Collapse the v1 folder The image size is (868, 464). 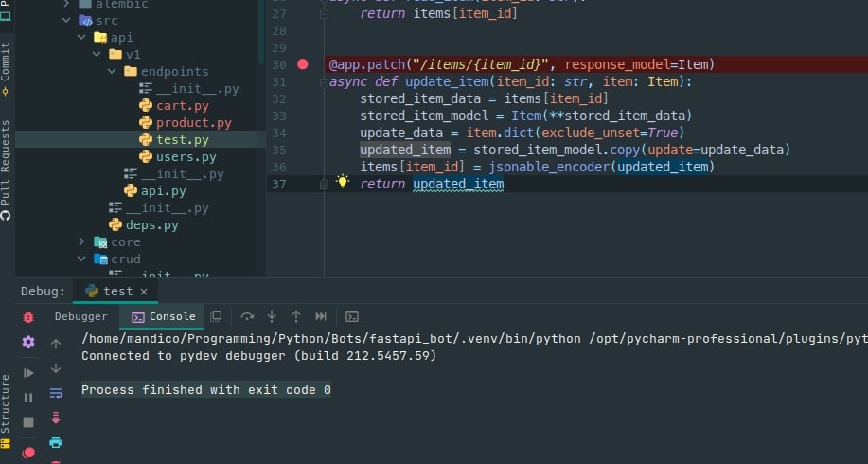point(97,54)
